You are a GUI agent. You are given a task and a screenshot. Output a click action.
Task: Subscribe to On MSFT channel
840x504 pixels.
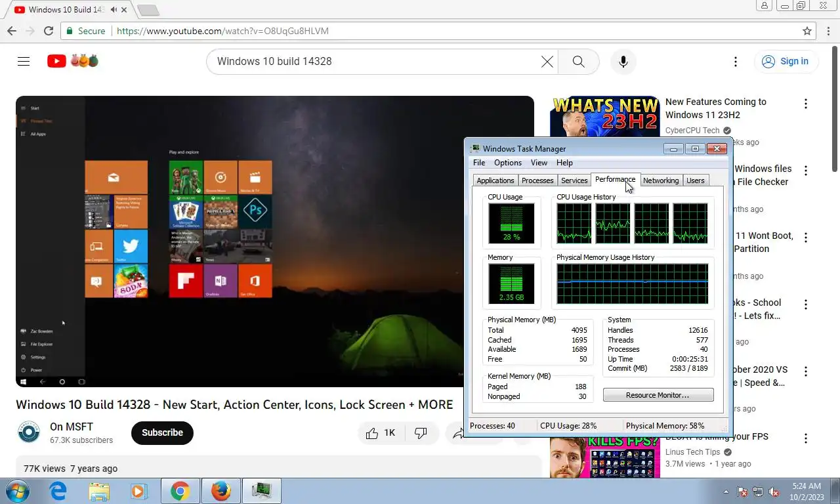click(162, 432)
